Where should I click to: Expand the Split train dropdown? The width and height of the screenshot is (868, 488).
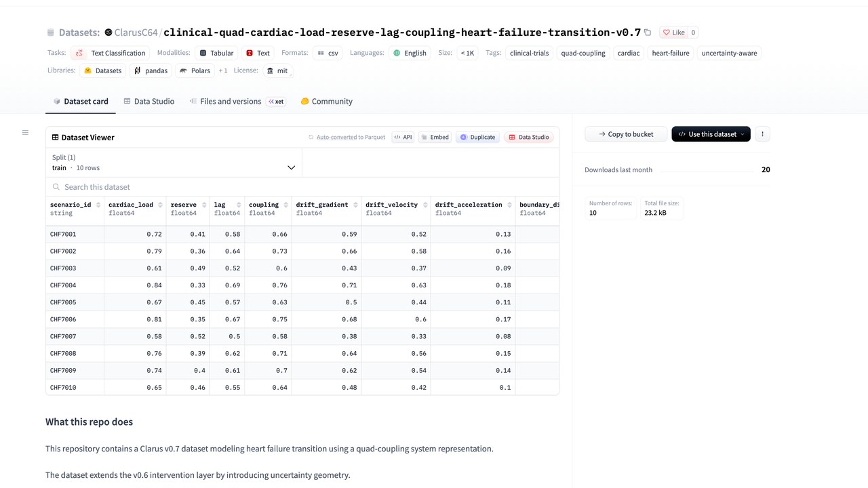(174, 163)
